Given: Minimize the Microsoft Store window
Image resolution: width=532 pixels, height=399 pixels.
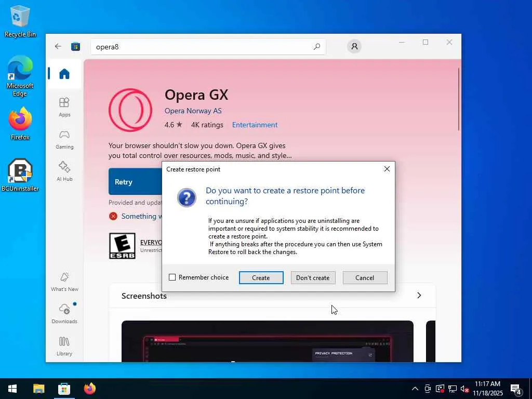Looking at the screenshot, I should (x=402, y=42).
